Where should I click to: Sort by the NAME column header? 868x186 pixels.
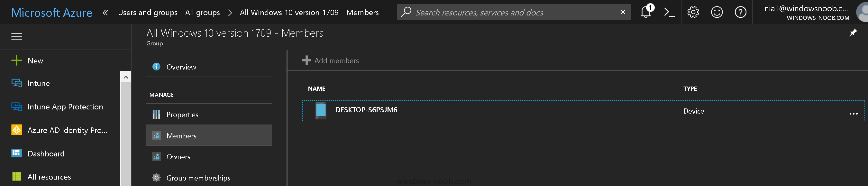[x=316, y=88]
